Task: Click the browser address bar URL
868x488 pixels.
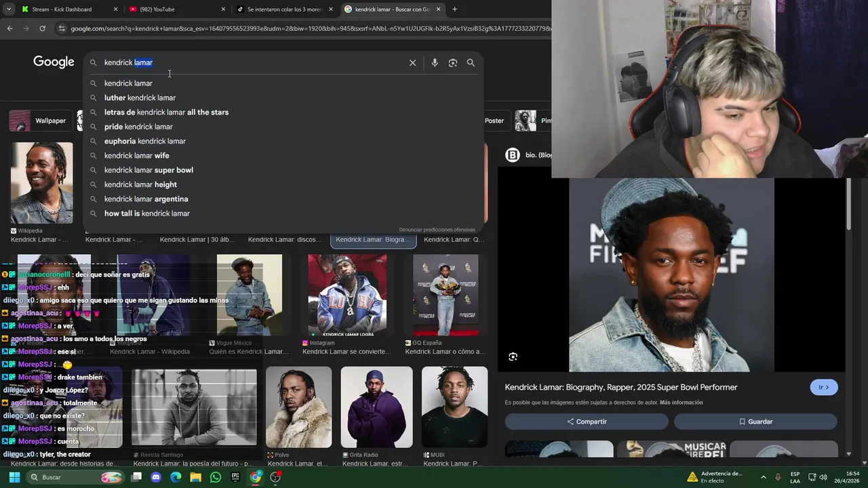Action: click(310, 28)
